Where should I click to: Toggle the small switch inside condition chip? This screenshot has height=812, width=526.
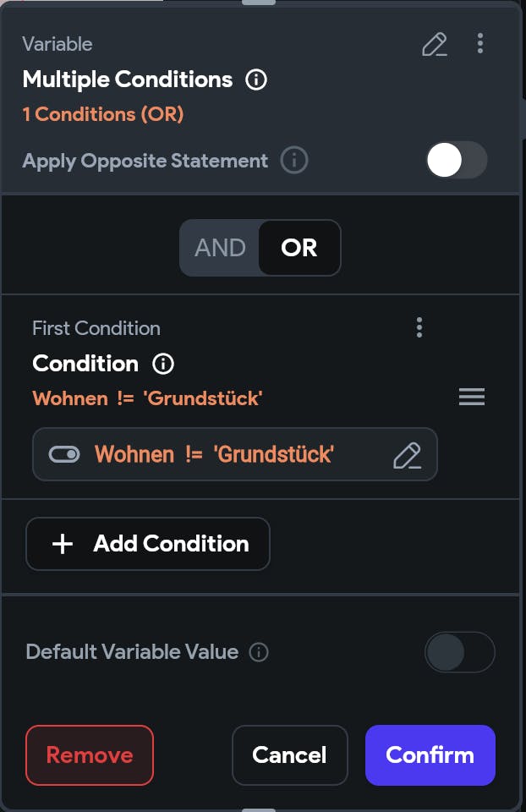(x=64, y=455)
